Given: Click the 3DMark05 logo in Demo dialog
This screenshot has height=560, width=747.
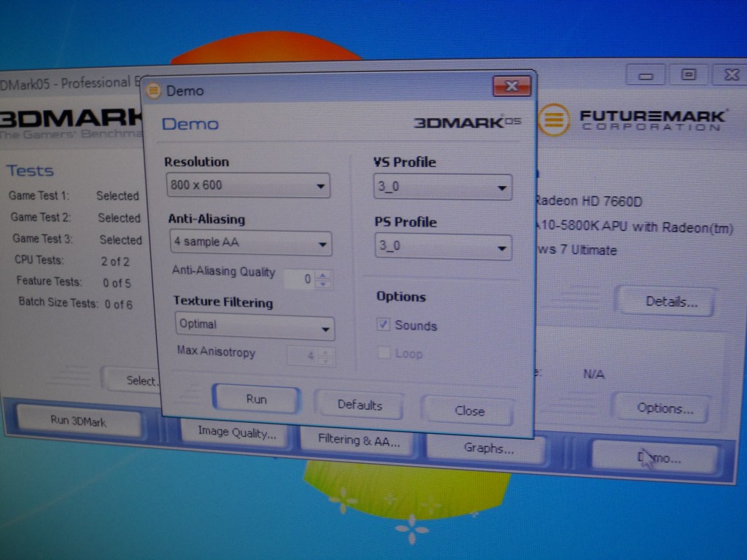Looking at the screenshot, I should tap(468, 122).
